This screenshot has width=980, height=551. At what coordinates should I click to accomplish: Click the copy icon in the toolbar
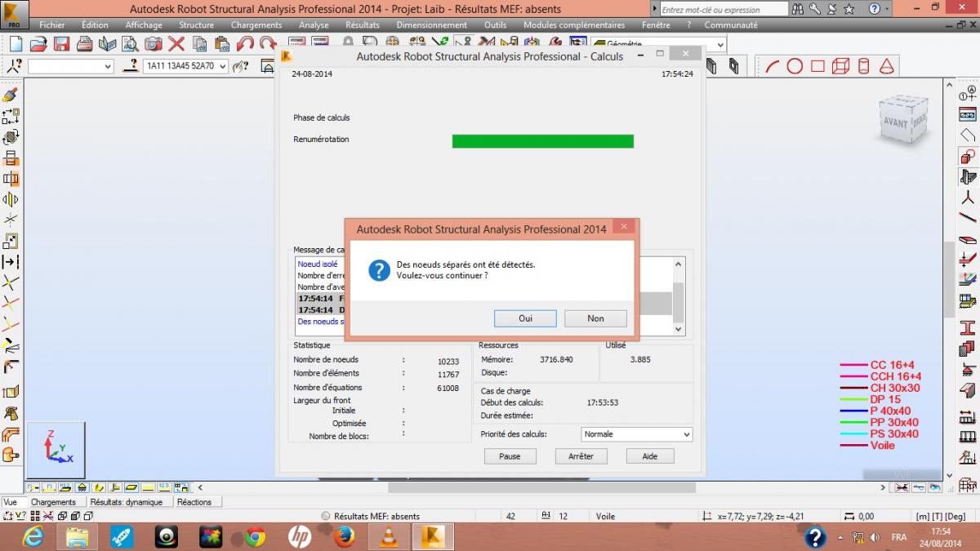[199, 44]
